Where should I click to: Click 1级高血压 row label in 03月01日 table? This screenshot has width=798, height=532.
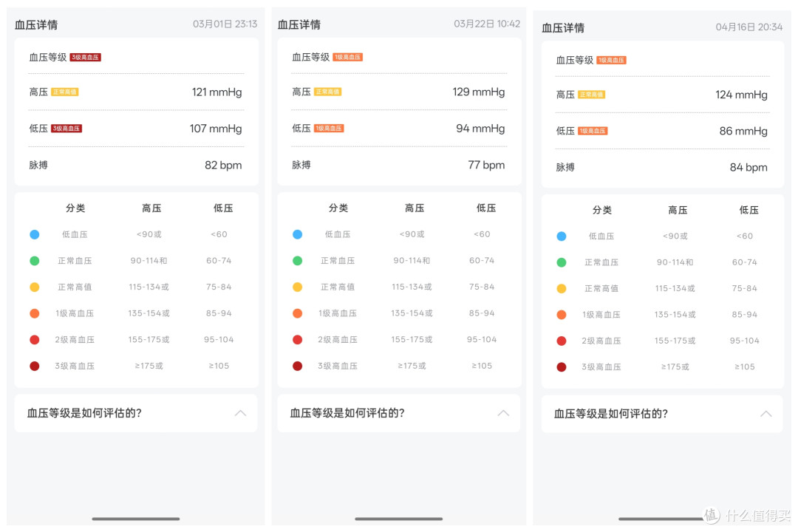pos(75,313)
